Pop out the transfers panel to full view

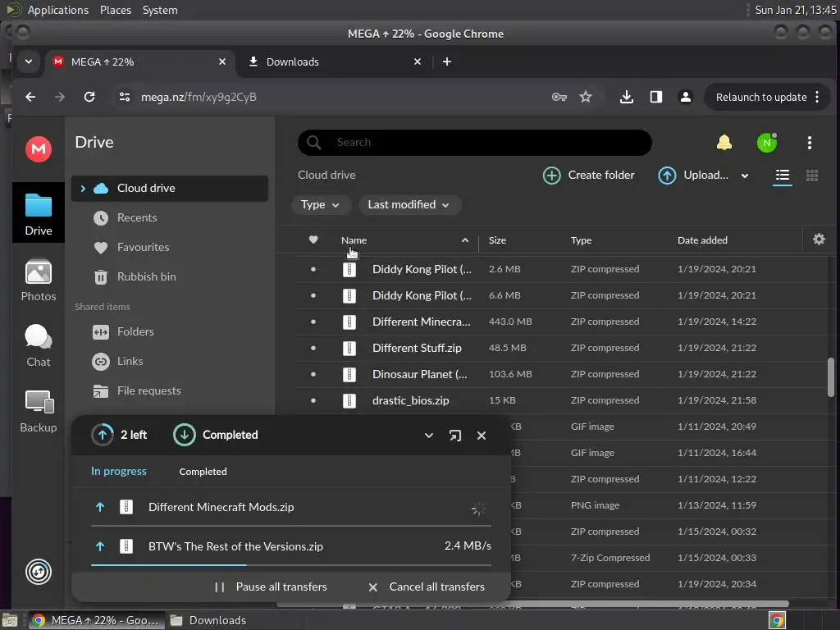coord(454,436)
